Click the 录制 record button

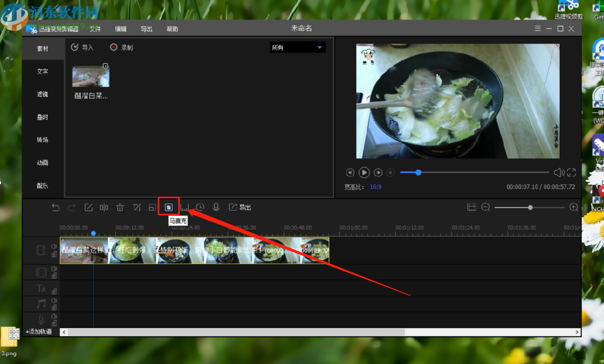click(122, 48)
